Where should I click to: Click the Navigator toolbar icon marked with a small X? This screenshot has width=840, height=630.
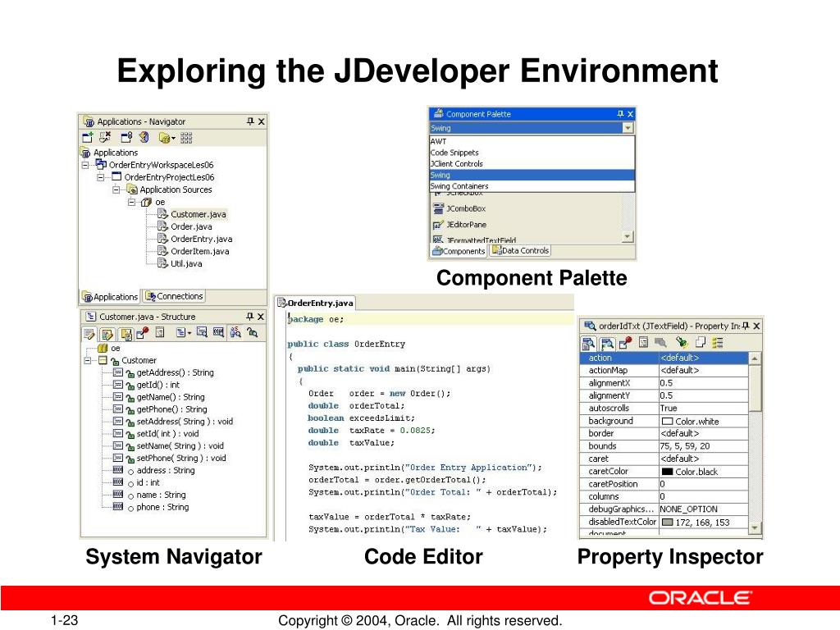coord(105,137)
